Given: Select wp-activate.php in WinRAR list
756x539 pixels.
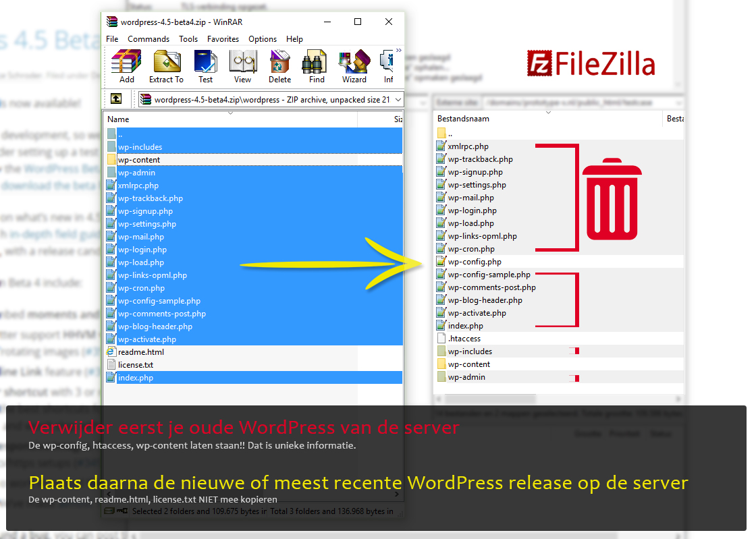Looking at the screenshot, I should 254,339.
